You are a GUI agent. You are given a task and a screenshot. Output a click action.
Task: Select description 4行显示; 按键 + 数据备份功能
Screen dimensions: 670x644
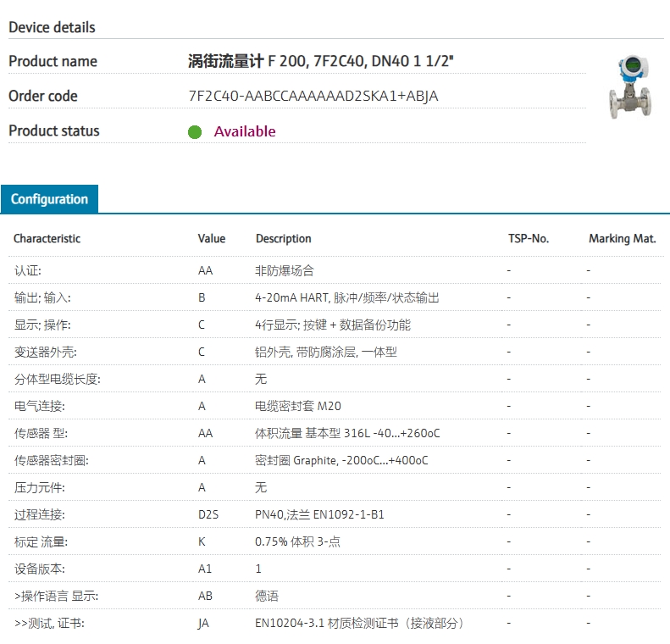click(333, 325)
